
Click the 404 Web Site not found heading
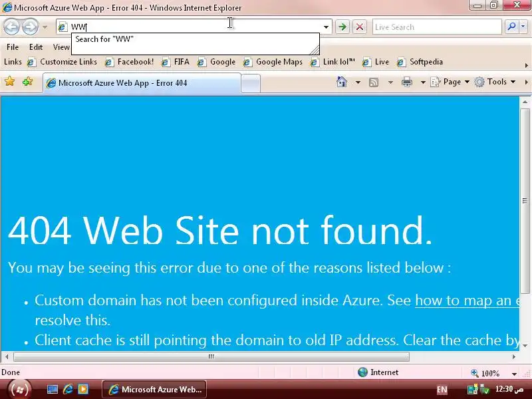click(x=220, y=230)
